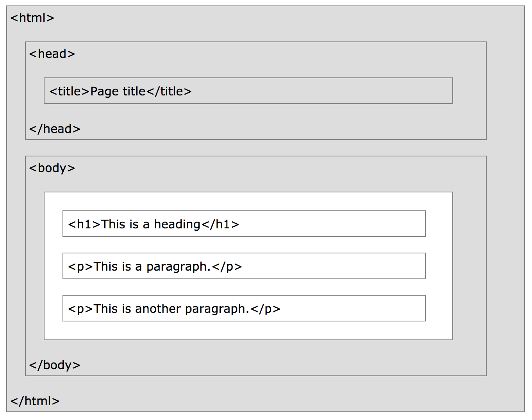Click the opening <p> of 'This is a paragraph.'
The width and height of the screenshot is (532, 420).
pyautogui.click(x=81, y=267)
